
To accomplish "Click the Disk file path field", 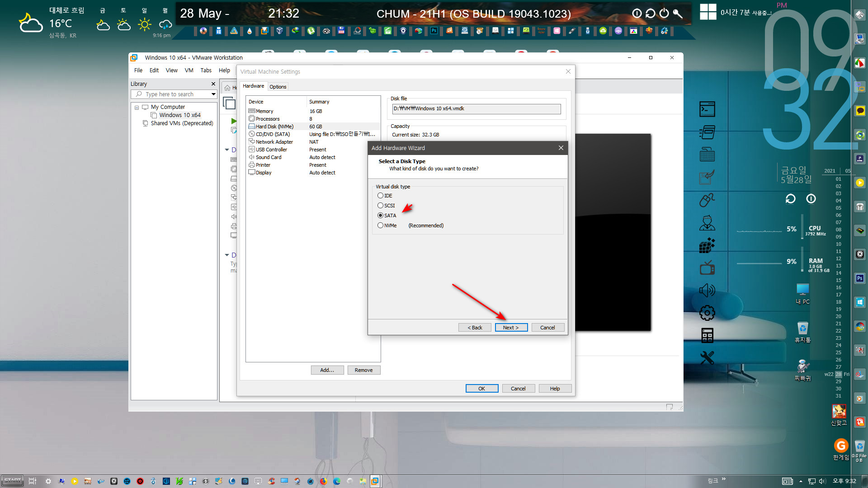I will tap(476, 109).
